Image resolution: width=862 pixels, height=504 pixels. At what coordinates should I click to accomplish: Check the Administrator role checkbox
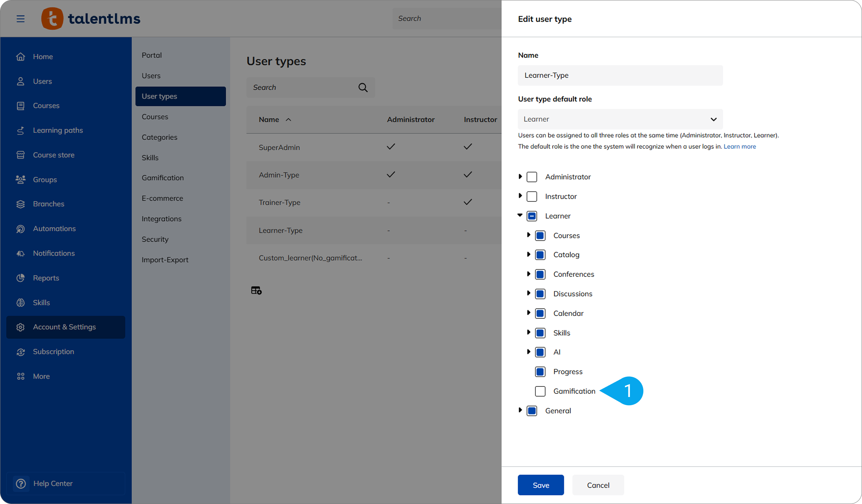(532, 177)
